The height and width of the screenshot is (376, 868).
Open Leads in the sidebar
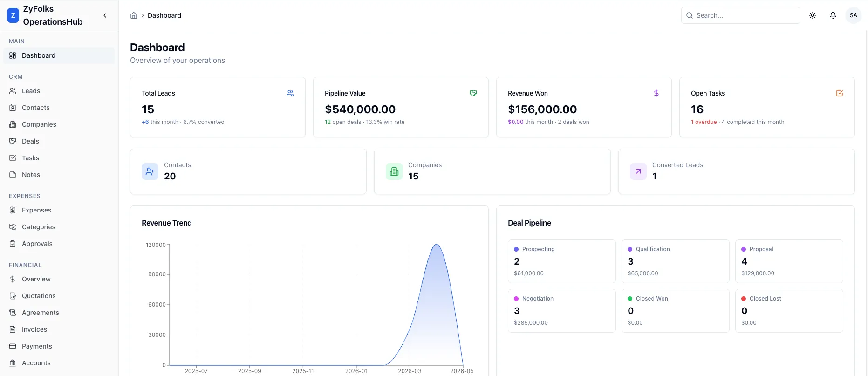59,91
